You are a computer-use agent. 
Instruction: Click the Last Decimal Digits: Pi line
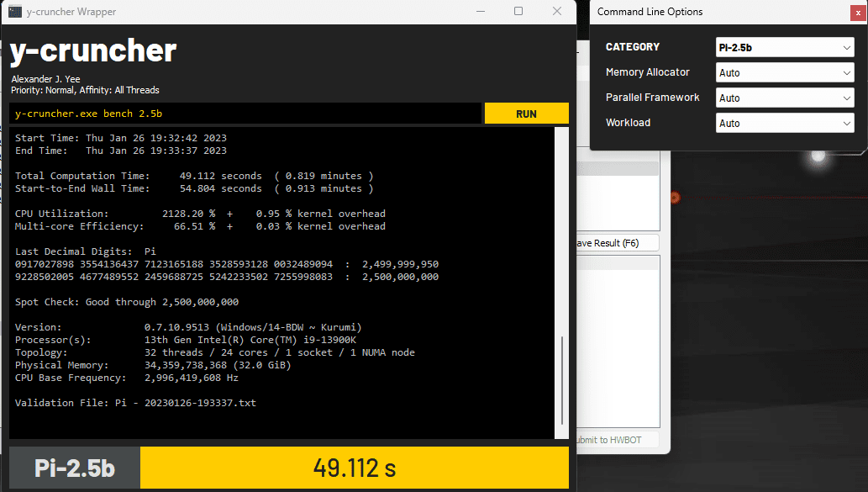click(x=85, y=251)
